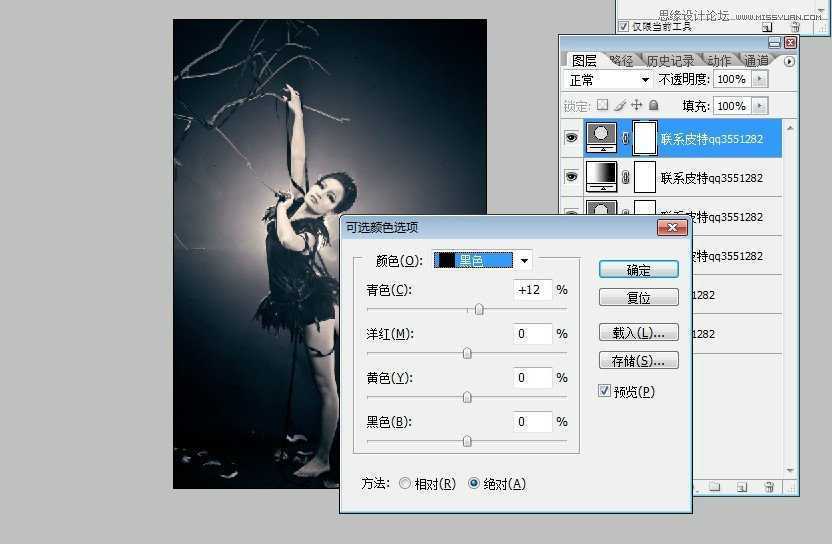The height and width of the screenshot is (544, 832).
Task: Click the 黄色 value field
Action: (x=532, y=378)
